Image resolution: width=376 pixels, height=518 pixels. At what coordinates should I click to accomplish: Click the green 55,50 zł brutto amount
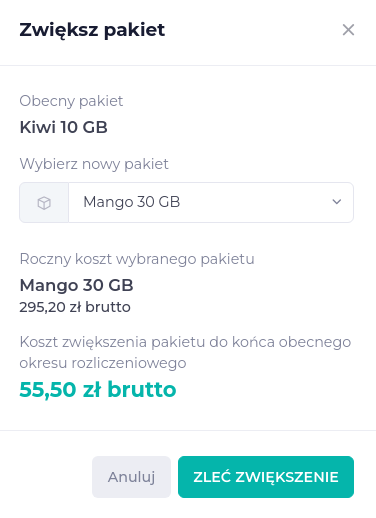tap(98, 389)
